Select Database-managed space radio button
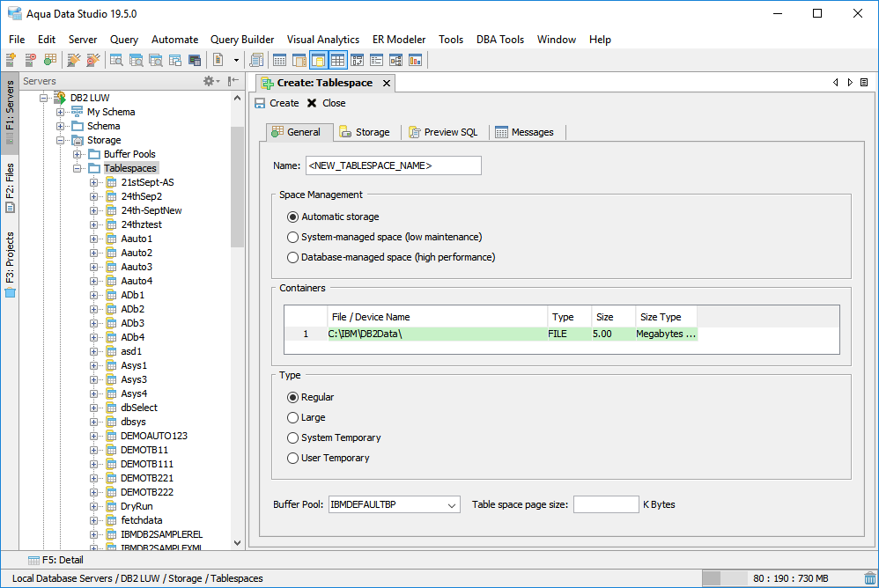 point(292,257)
